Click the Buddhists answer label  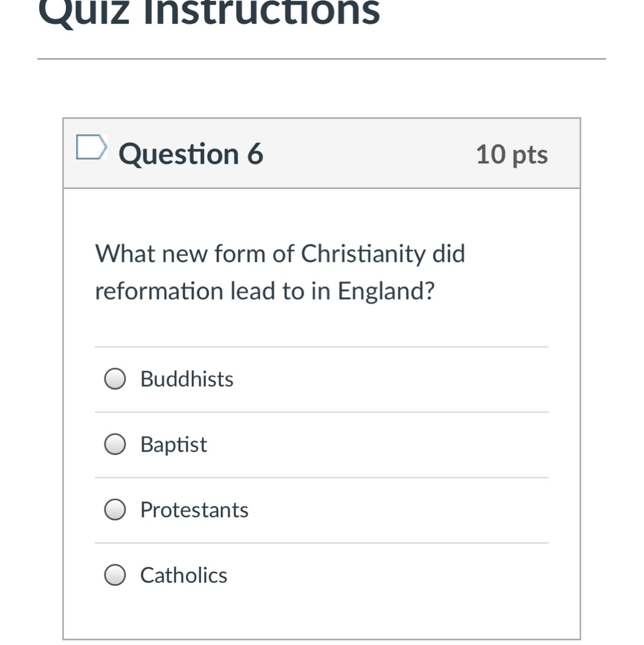[187, 379]
